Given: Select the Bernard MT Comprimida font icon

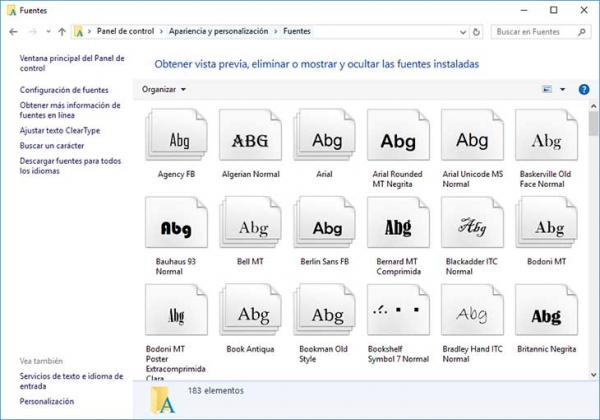Looking at the screenshot, I should pos(398,222).
